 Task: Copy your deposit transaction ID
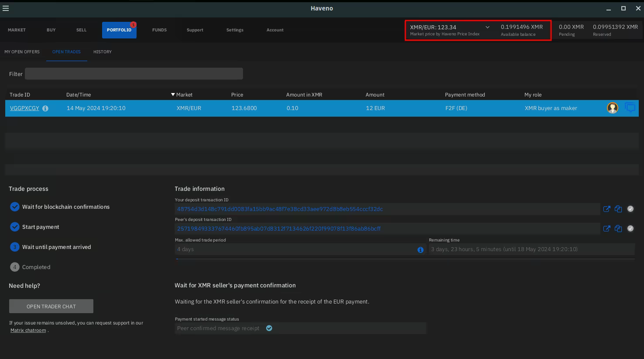pos(618,209)
